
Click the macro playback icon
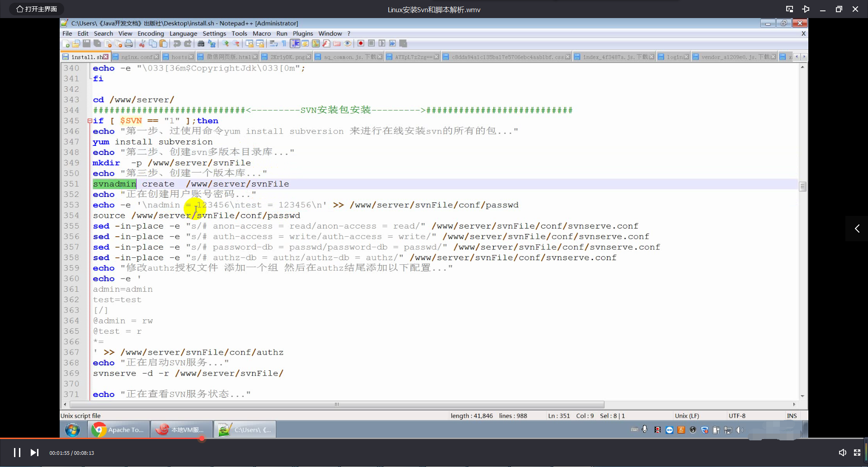pos(382,43)
